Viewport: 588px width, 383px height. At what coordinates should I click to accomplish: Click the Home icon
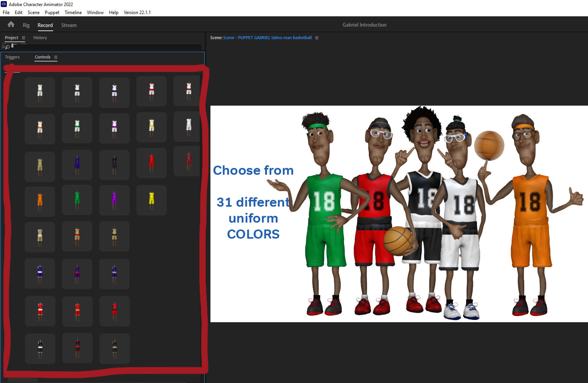tap(11, 24)
